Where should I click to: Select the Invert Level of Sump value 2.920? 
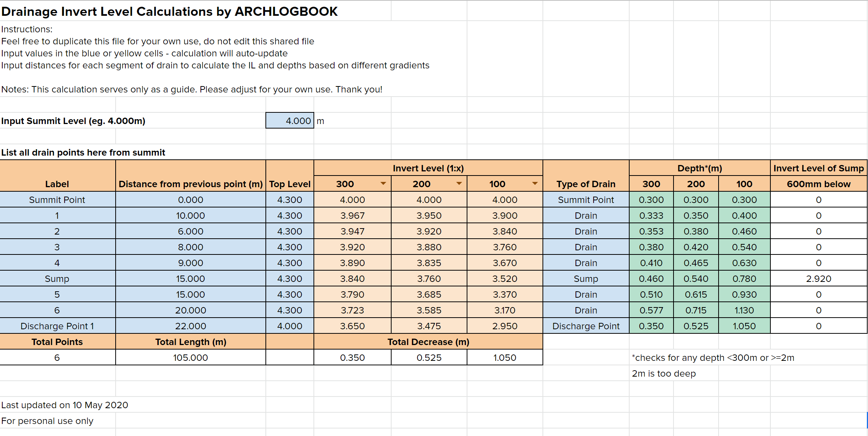tap(818, 279)
